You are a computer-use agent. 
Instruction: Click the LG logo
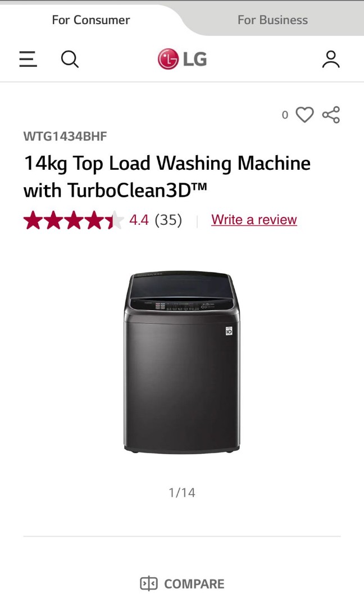pyautogui.click(x=182, y=59)
